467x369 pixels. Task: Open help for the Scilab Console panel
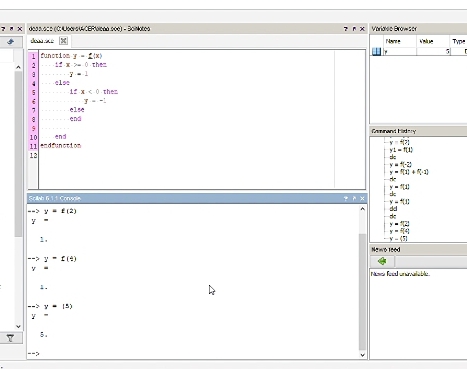346,198
